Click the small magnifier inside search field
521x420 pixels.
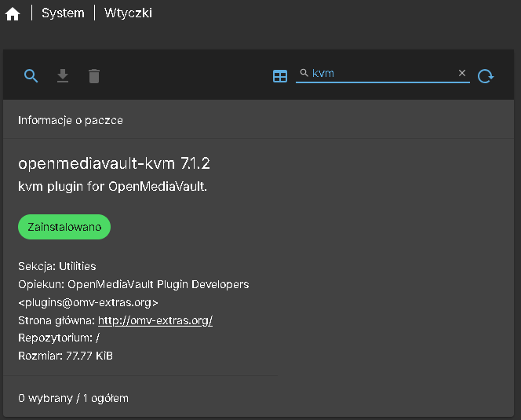(x=304, y=72)
